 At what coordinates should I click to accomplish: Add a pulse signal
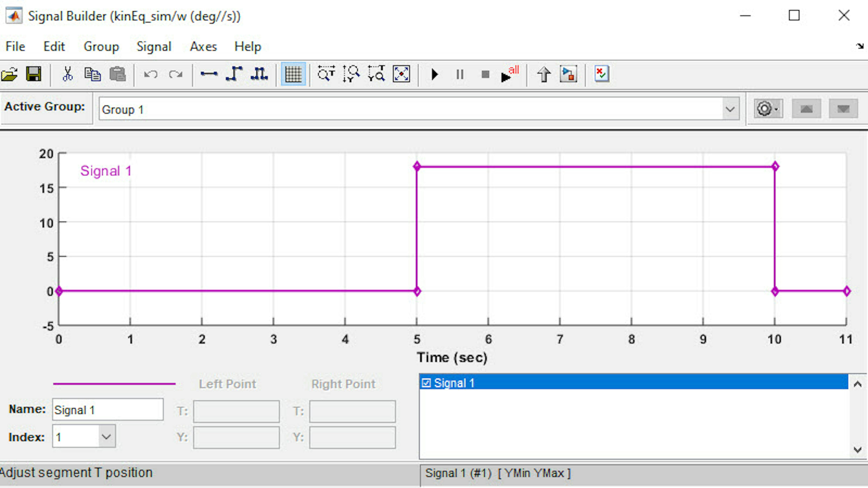pos(259,74)
